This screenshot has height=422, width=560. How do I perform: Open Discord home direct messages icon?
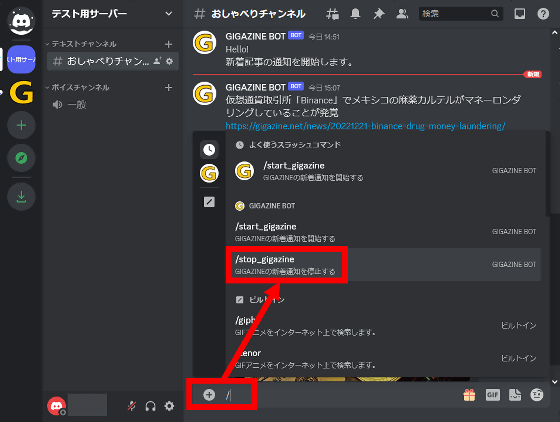21,21
